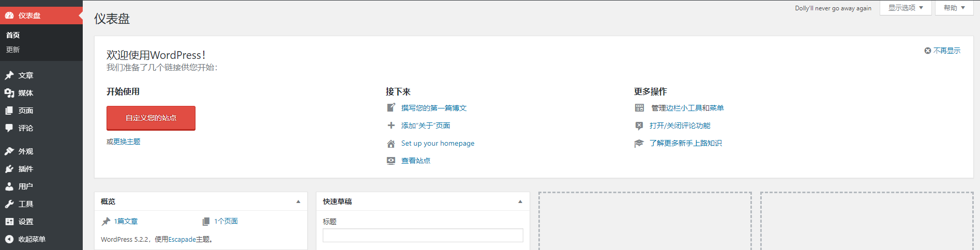This screenshot has width=980, height=250.
Task: Open the 查看站点 link
Action: [416, 161]
